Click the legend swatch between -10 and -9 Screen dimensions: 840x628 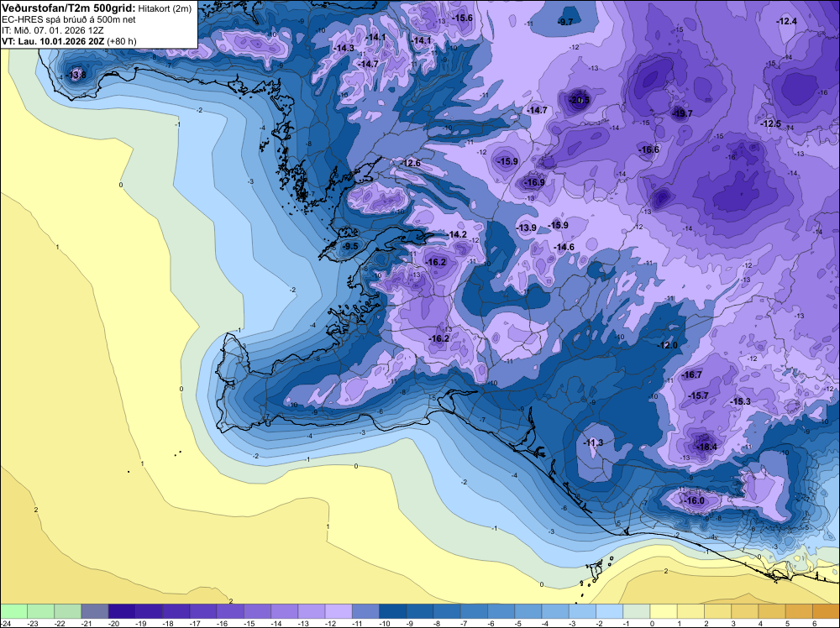392,611
